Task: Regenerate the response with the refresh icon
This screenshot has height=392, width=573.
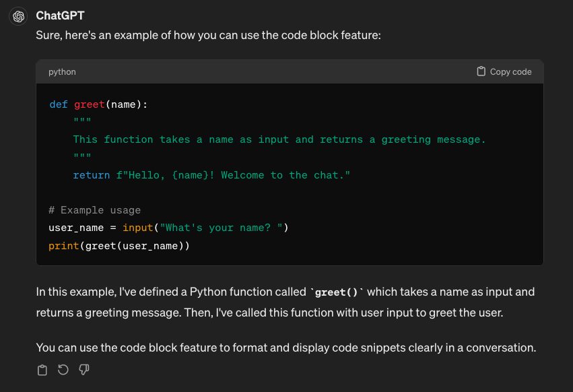Action: tap(63, 370)
